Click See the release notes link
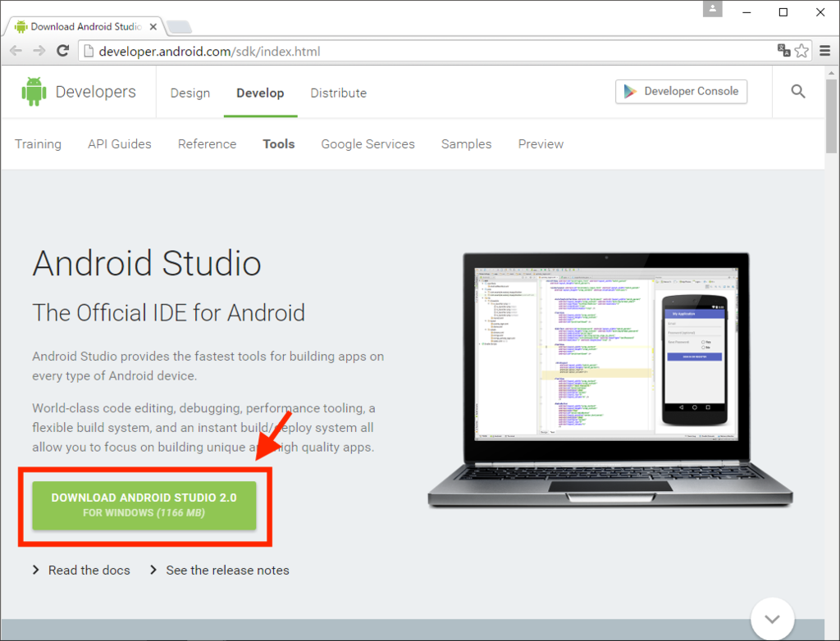 click(228, 571)
